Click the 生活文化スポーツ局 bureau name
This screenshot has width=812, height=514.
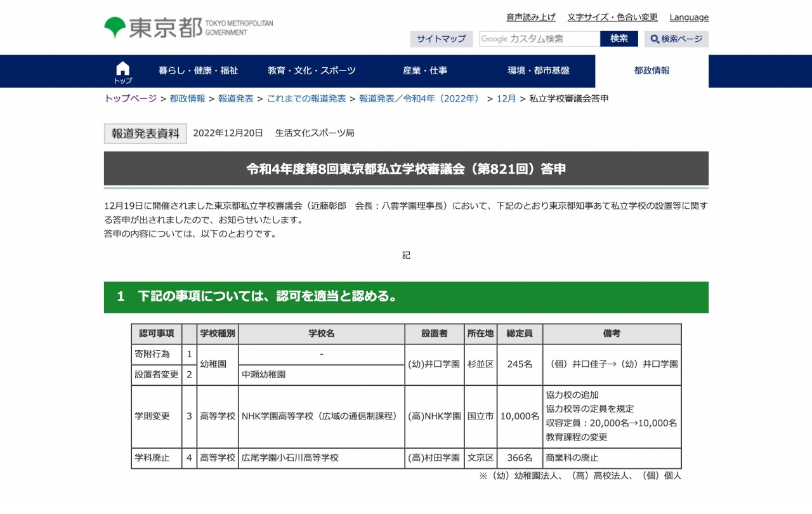315,133
